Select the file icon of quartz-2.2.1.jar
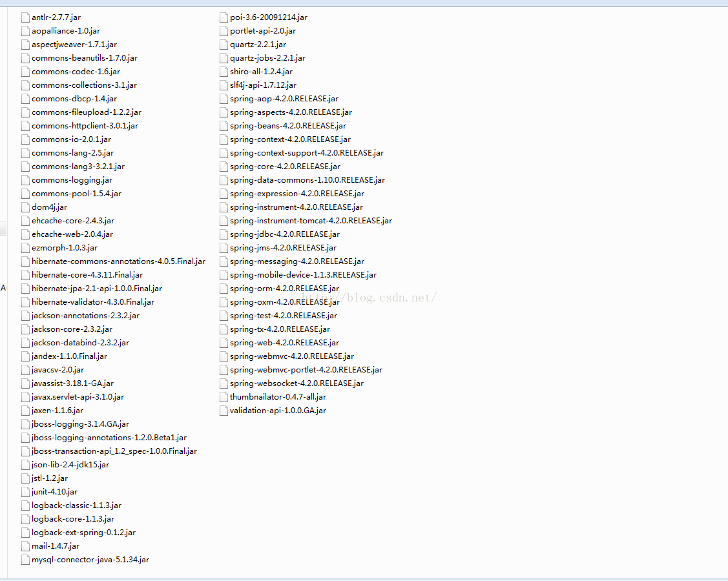The image size is (728, 581). (224, 45)
